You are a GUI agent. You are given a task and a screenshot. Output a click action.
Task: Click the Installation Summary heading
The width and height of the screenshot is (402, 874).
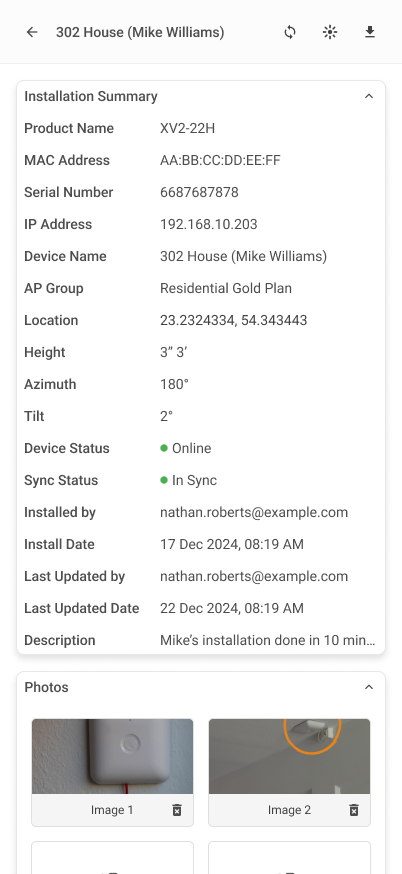point(91,96)
